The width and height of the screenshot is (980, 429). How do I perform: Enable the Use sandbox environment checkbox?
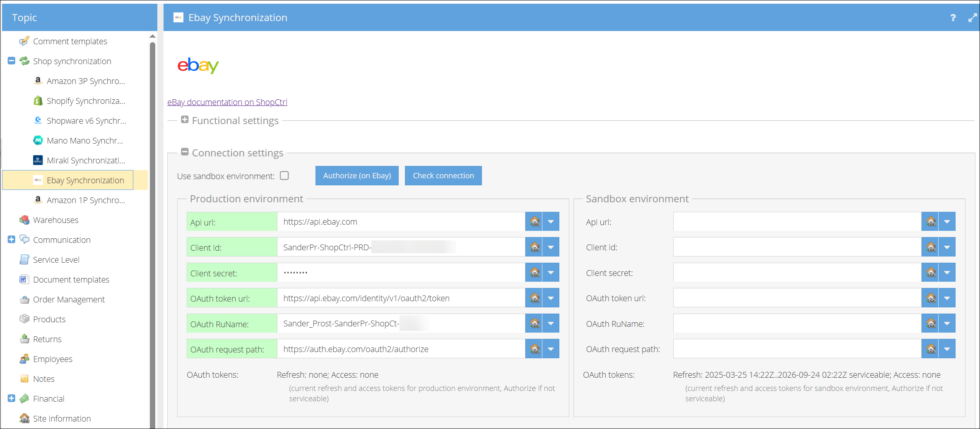click(x=284, y=175)
